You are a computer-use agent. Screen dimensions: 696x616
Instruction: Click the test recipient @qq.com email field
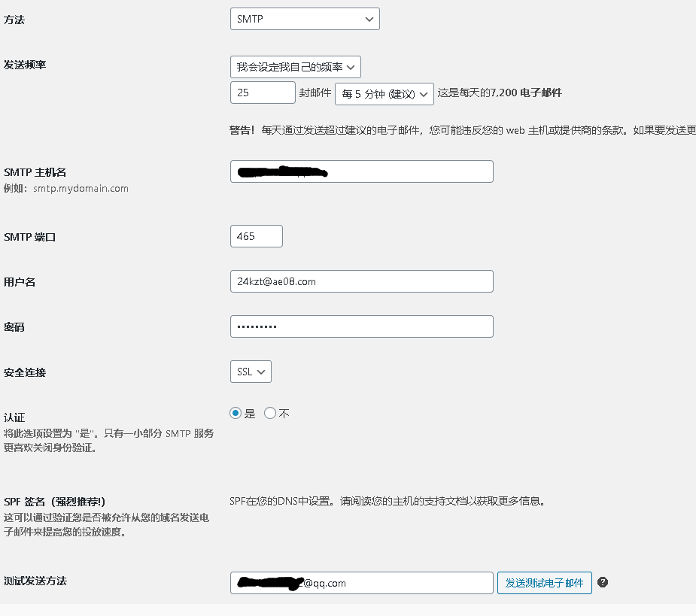coord(361,583)
